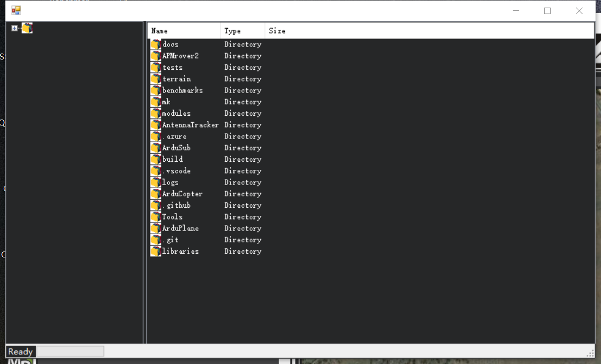Sort by the Size column header
Image resolution: width=601 pixels, height=364 pixels.
click(277, 31)
